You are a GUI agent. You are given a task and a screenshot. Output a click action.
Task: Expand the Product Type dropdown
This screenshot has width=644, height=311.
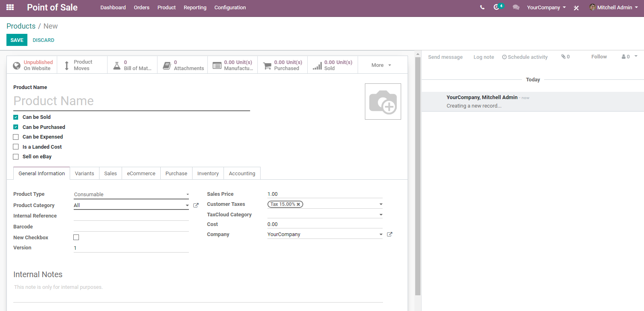click(131, 194)
